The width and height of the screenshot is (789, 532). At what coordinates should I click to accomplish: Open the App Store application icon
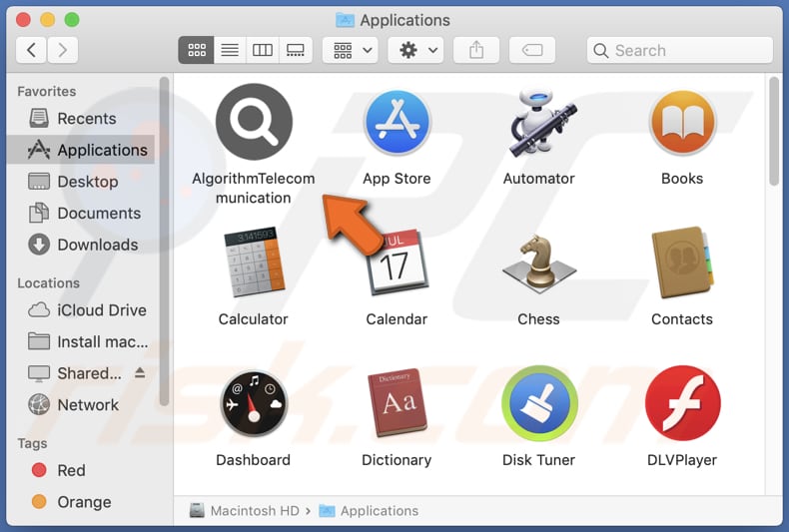point(397,122)
